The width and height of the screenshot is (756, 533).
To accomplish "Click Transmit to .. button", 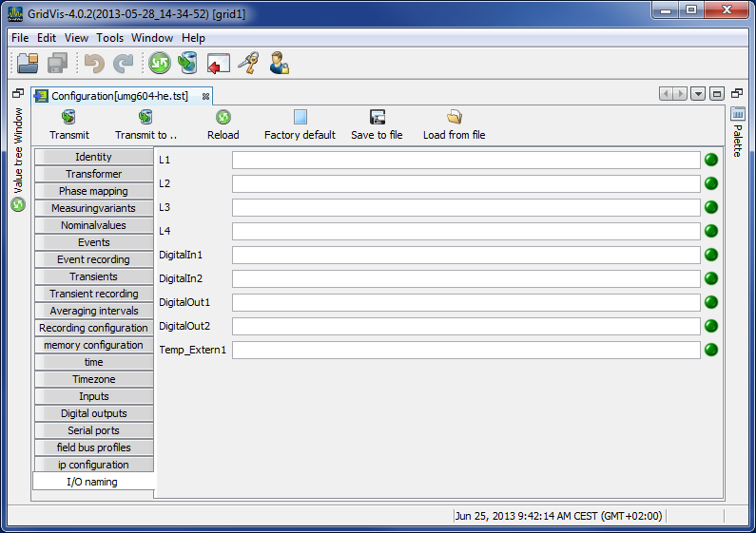I will [145, 125].
